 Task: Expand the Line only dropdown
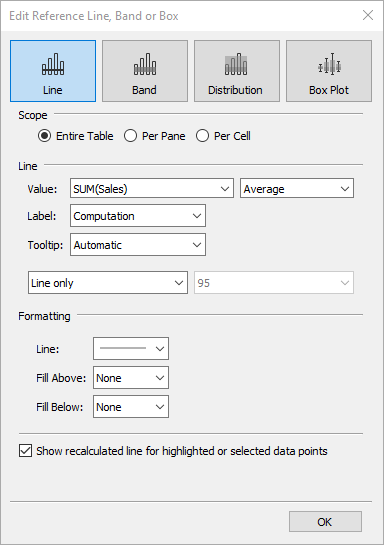tap(108, 283)
